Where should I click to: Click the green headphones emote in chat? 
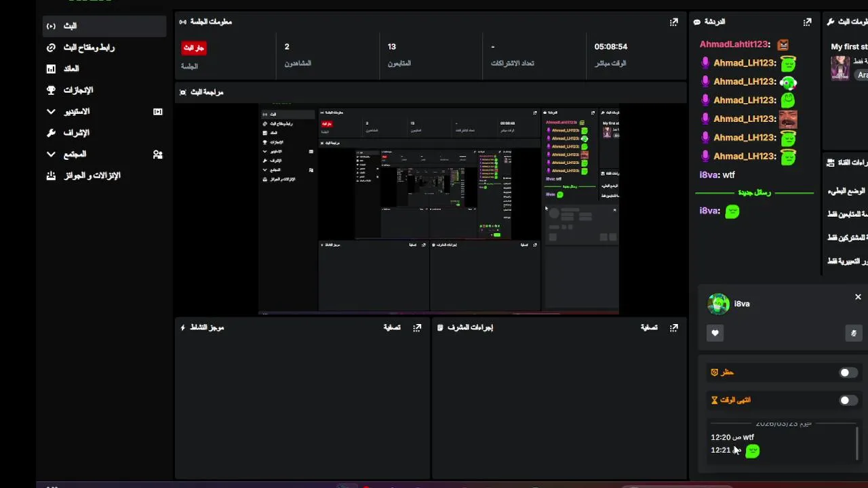[x=787, y=82]
